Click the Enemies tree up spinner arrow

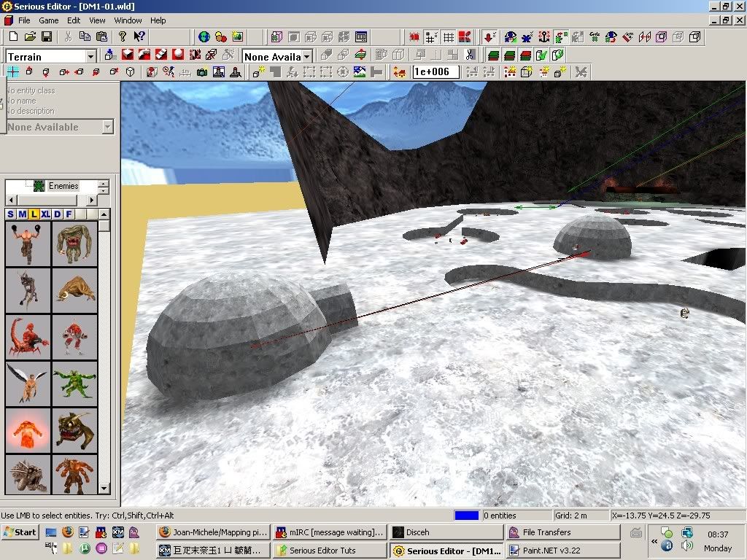pyautogui.click(x=104, y=183)
